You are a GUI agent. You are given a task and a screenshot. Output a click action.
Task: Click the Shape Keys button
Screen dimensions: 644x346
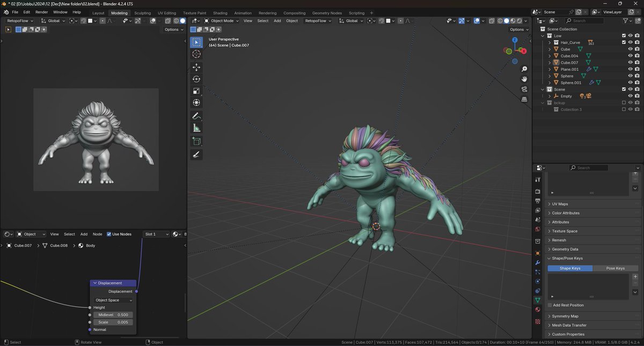click(570, 268)
